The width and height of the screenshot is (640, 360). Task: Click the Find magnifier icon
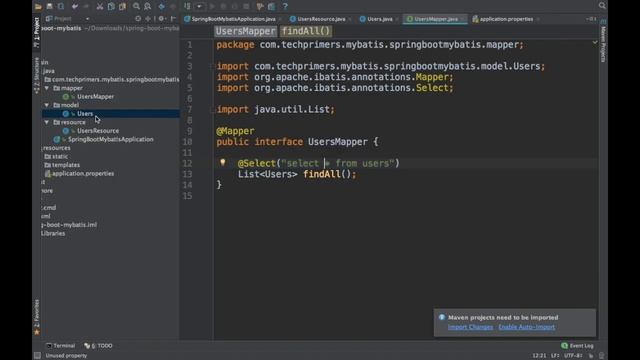(136, 6)
